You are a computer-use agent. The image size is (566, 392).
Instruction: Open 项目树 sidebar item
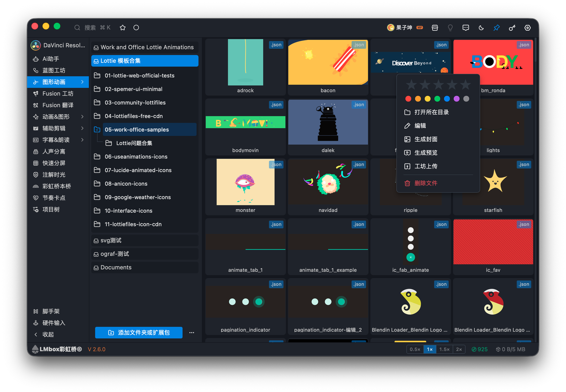pyautogui.click(x=58, y=209)
